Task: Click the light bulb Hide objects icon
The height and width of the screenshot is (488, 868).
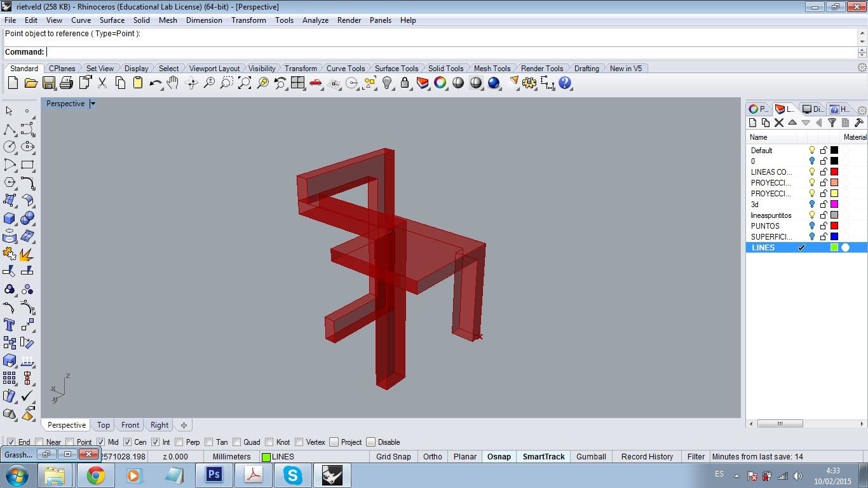Action: point(387,83)
